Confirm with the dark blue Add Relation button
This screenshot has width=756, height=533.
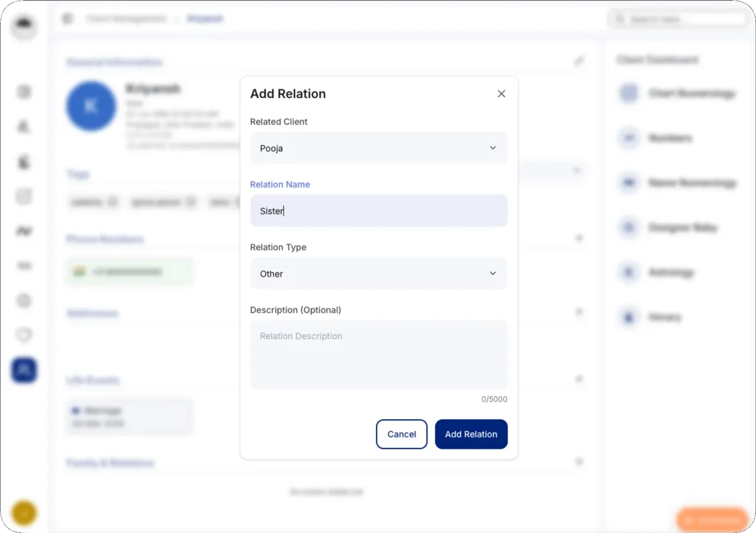471,434
